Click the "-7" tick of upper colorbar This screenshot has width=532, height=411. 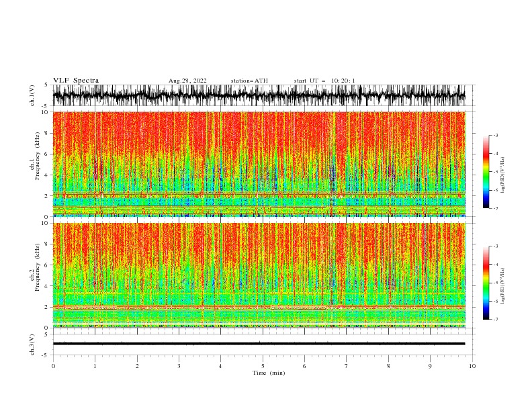[496, 208]
